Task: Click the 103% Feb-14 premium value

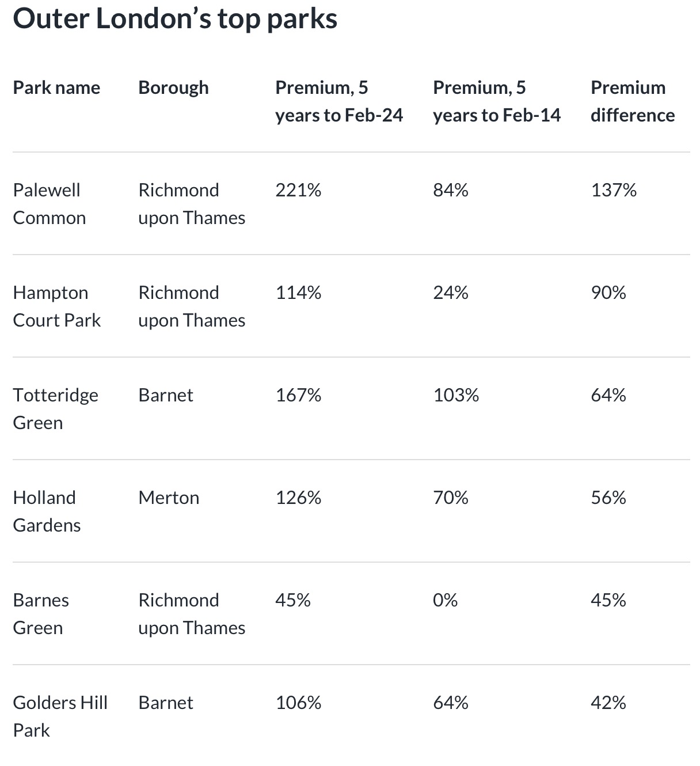Action: [x=456, y=395]
